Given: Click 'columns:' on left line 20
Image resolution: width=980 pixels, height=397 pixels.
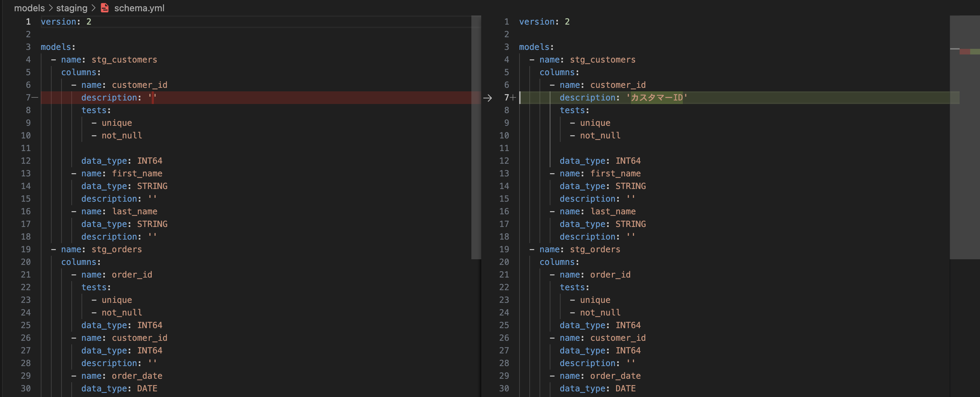Looking at the screenshot, I should pyautogui.click(x=81, y=262).
